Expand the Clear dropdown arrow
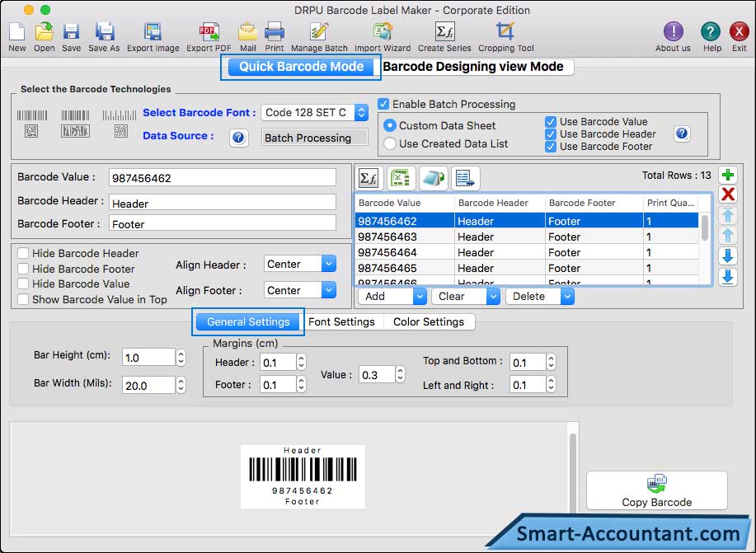This screenshot has width=756, height=553. 493,297
